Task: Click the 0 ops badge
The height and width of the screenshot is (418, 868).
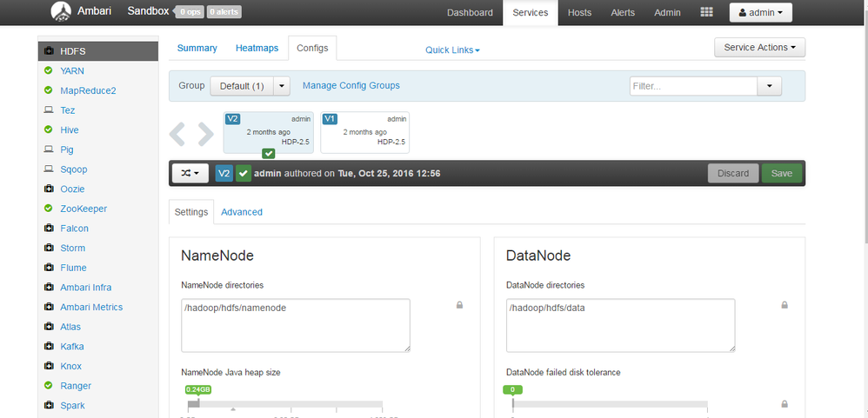Action: click(x=190, y=11)
